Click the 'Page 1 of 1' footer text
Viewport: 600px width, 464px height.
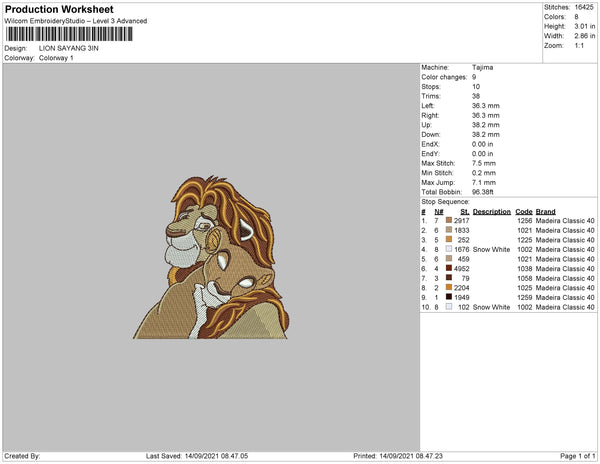(577, 456)
